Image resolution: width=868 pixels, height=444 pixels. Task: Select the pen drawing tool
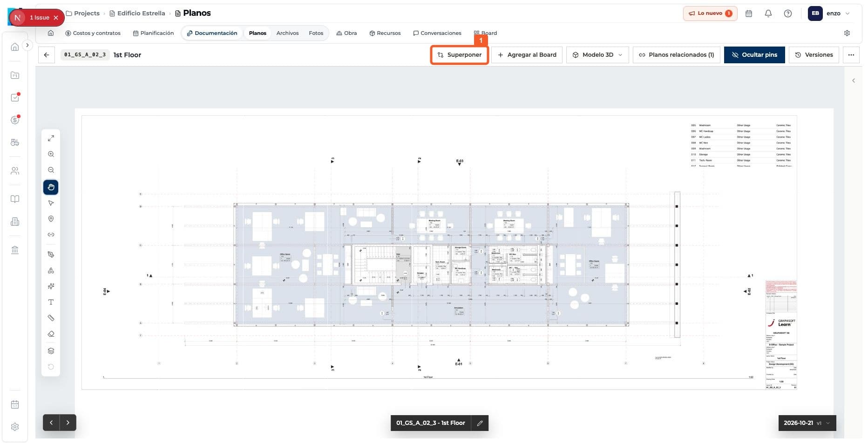click(51, 255)
